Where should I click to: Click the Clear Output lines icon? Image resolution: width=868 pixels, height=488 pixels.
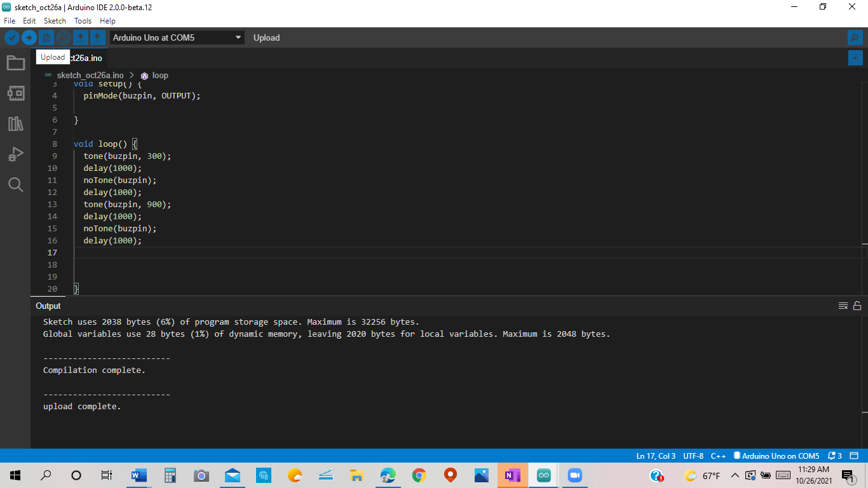[x=843, y=306]
